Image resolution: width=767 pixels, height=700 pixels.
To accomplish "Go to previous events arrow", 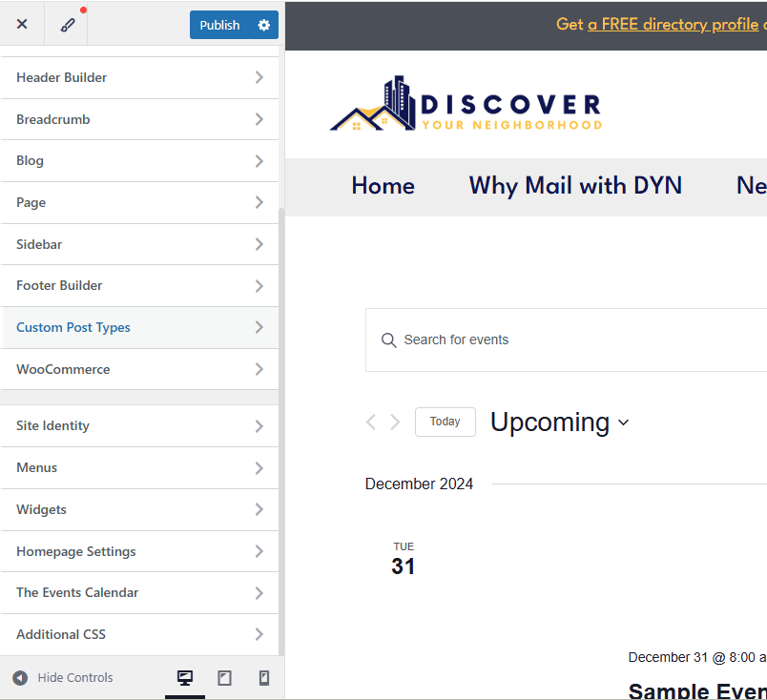I will coord(371,422).
